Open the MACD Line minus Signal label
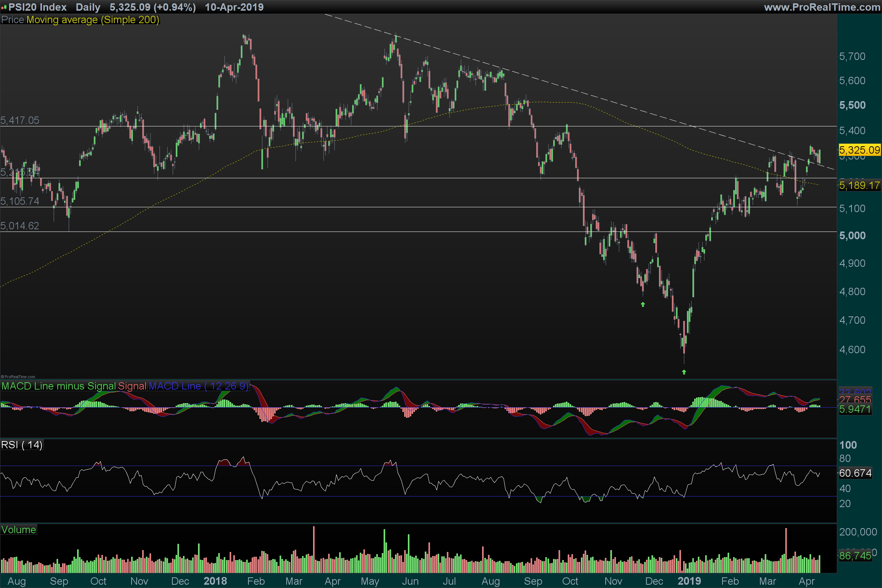The height and width of the screenshot is (588, 882). 58,386
